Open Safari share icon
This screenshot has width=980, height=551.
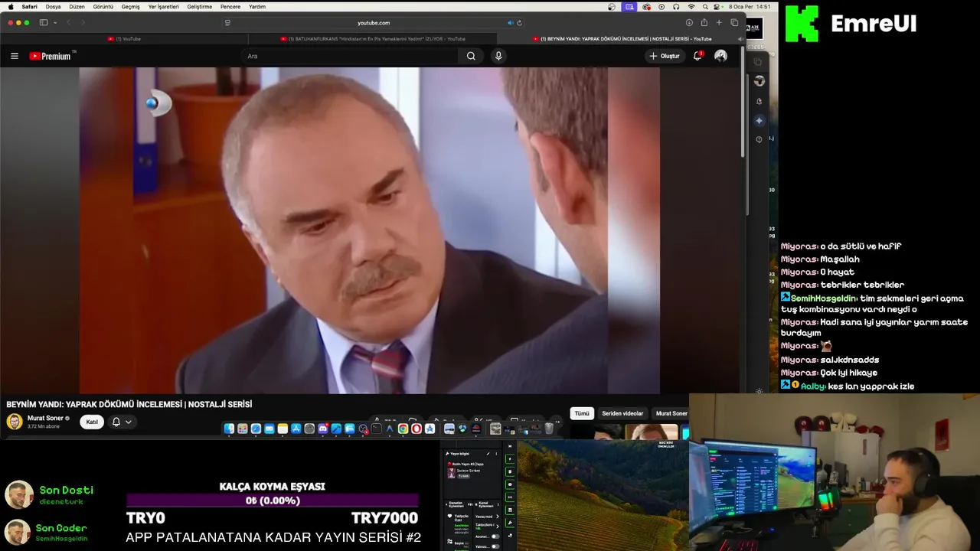tap(704, 23)
